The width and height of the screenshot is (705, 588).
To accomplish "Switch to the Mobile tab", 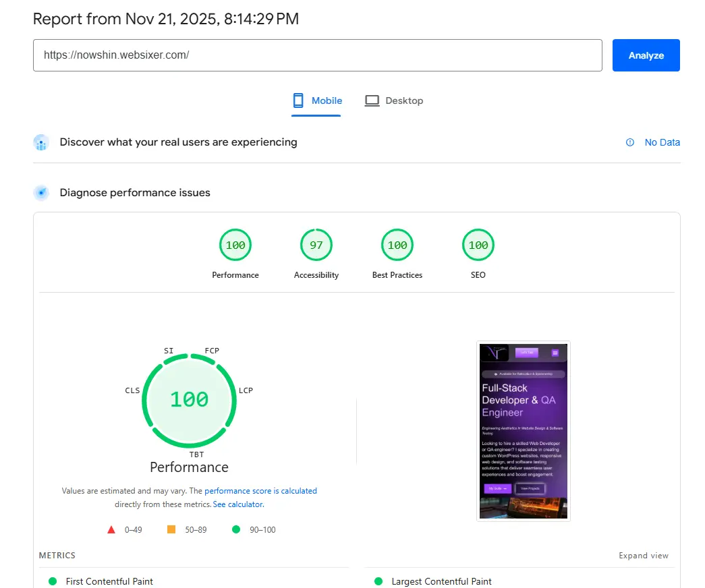I will click(316, 100).
